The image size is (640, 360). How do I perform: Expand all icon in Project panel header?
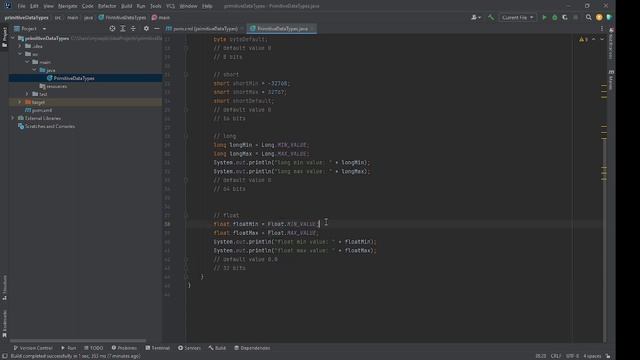[x=123, y=29]
